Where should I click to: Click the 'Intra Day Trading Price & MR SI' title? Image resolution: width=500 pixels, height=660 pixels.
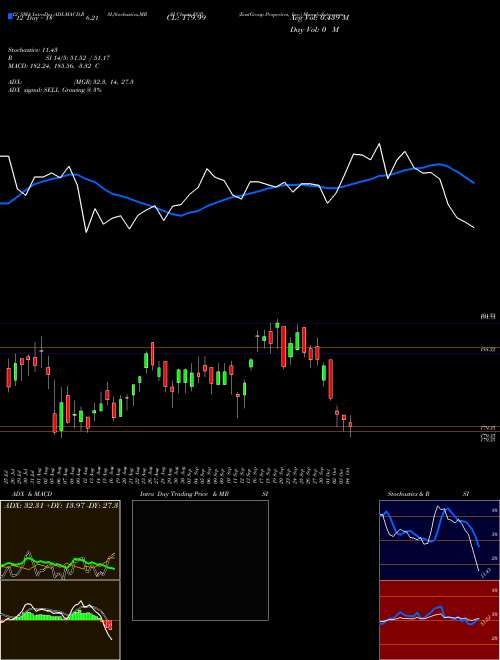(205, 494)
